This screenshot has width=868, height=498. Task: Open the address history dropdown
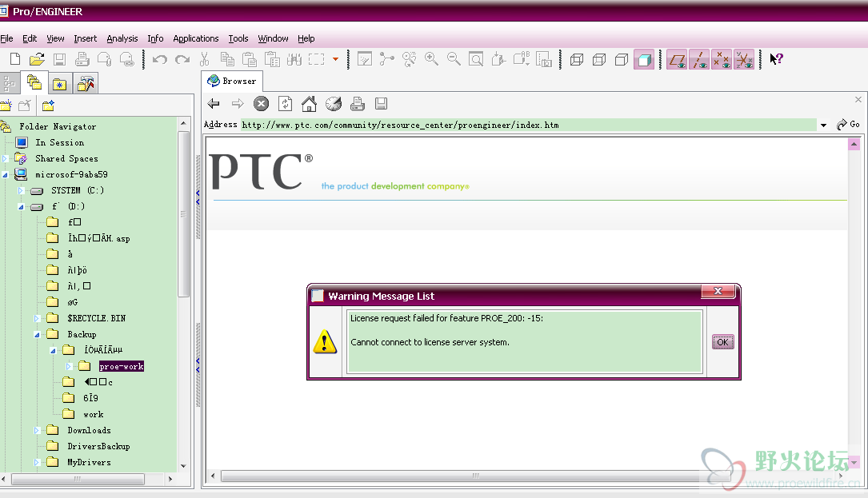click(x=824, y=125)
